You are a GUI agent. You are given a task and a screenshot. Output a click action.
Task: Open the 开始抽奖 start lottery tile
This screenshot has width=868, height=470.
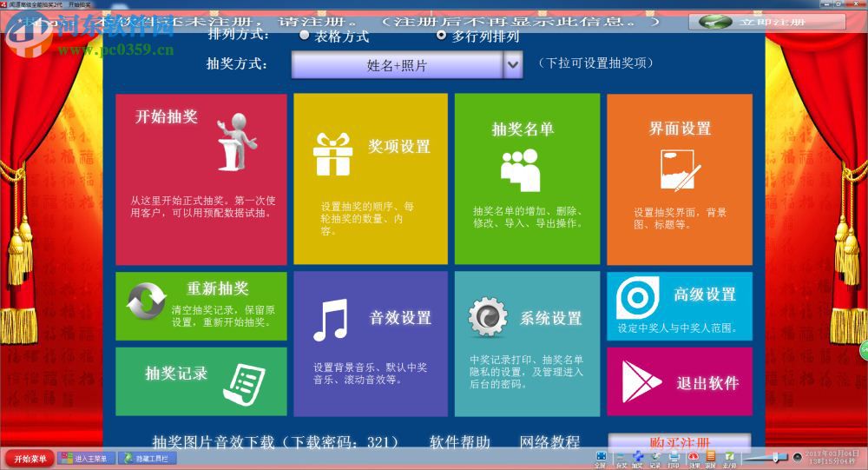pyautogui.click(x=201, y=179)
